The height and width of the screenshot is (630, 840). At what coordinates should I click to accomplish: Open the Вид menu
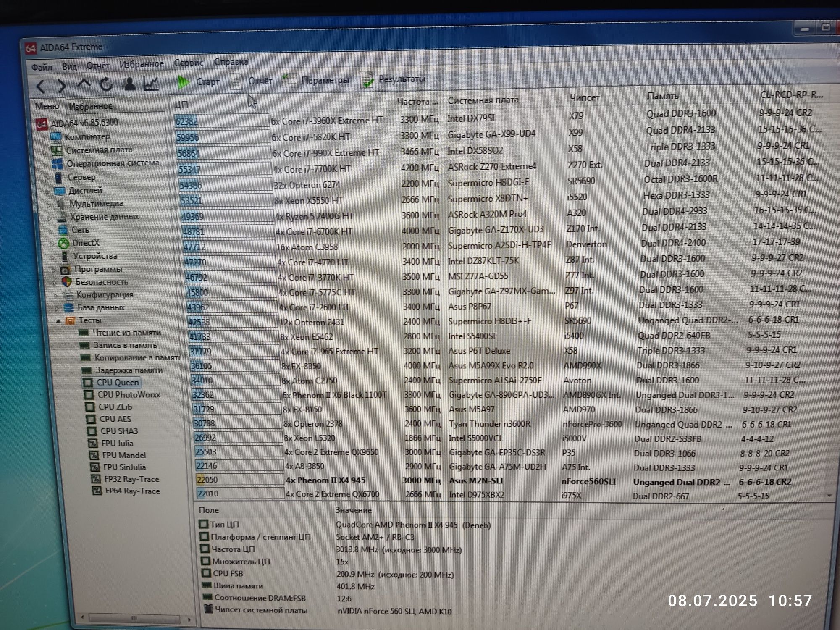click(69, 66)
